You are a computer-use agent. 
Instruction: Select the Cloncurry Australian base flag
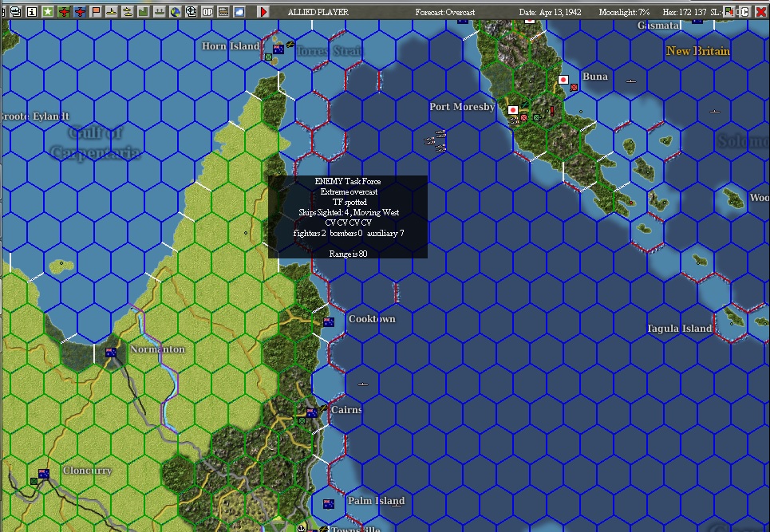(x=44, y=474)
